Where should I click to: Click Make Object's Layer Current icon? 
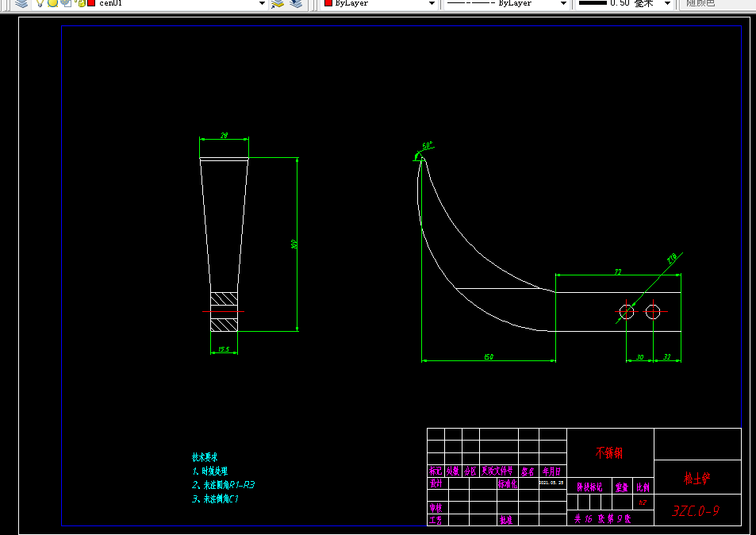click(278, 3)
